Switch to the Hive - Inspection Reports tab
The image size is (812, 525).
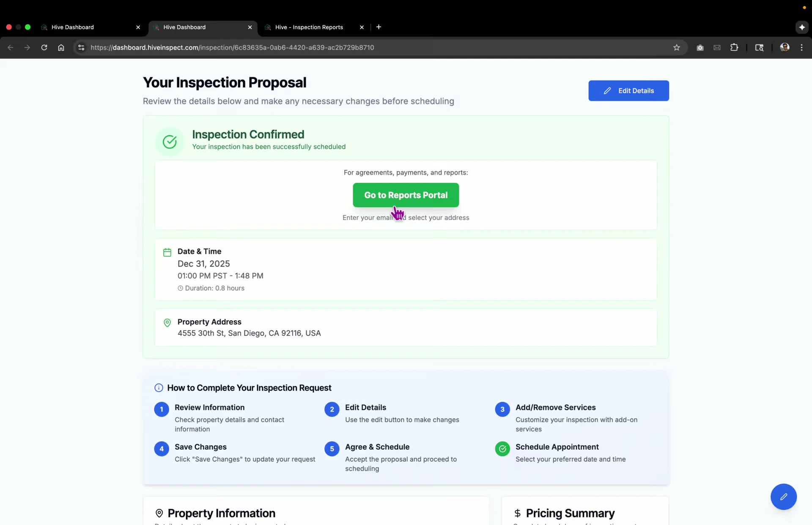coord(309,27)
